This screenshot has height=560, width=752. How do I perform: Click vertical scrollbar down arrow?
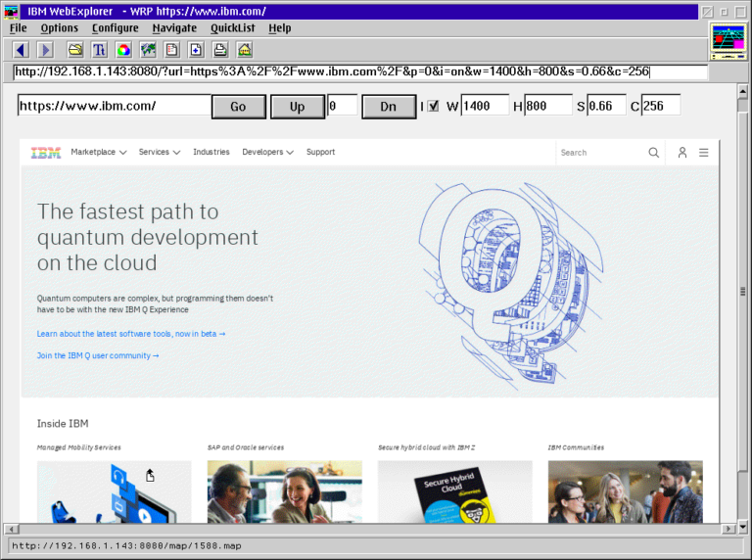tap(743, 528)
